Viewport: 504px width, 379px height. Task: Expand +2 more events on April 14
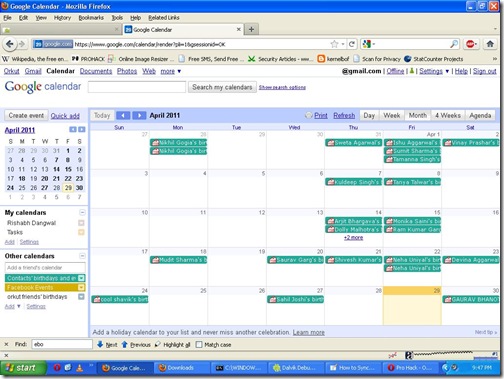click(x=353, y=238)
